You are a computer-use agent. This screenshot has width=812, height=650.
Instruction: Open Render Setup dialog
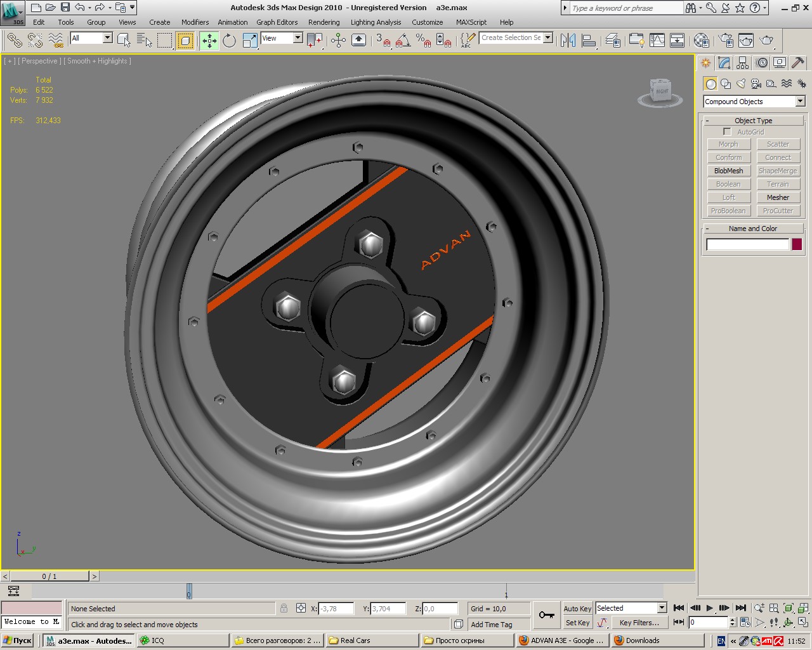tap(726, 41)
